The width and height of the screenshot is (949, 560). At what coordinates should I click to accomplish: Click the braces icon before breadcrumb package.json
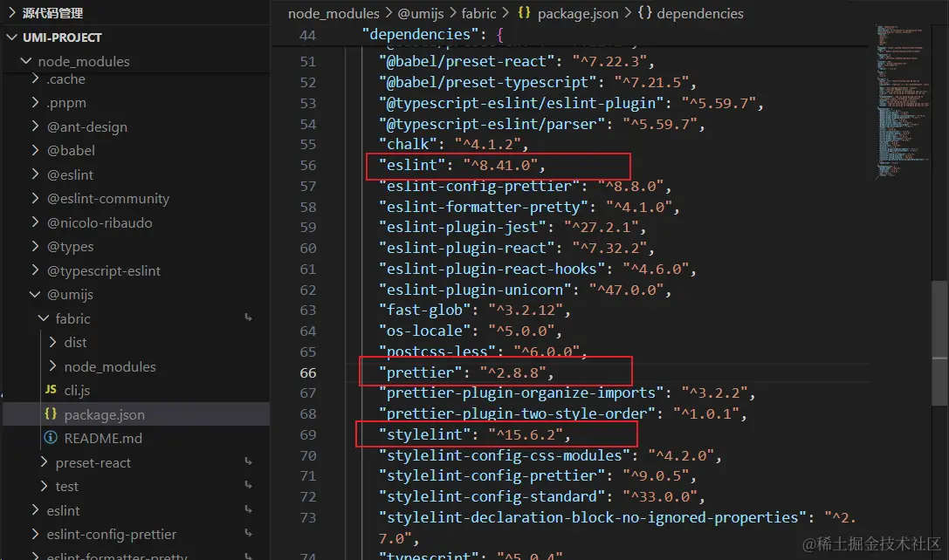point(524,13)
